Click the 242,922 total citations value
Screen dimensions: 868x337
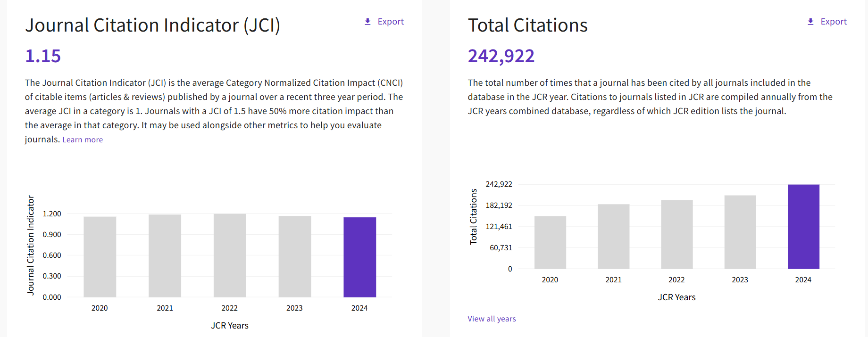point(501,56)
